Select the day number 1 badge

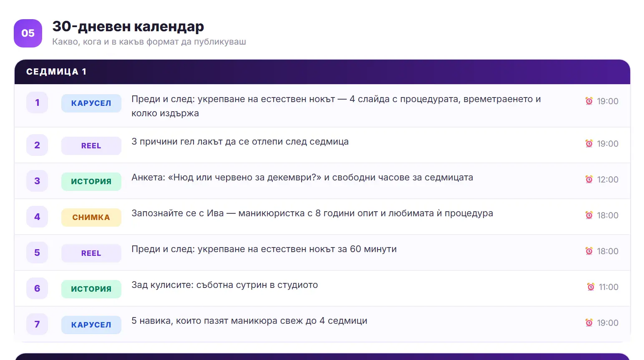click(37, 102)
